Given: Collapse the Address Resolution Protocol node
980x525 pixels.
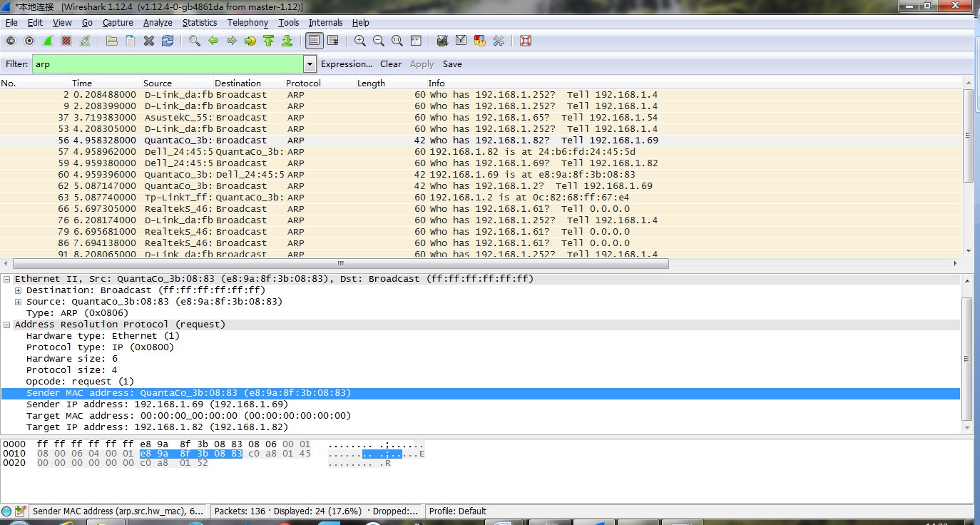Looking at the screenshot, I should click(x=6, y=325).
